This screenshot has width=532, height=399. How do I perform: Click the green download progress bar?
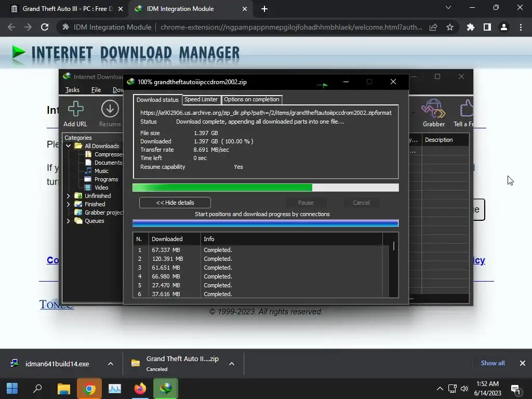point(265,188)
